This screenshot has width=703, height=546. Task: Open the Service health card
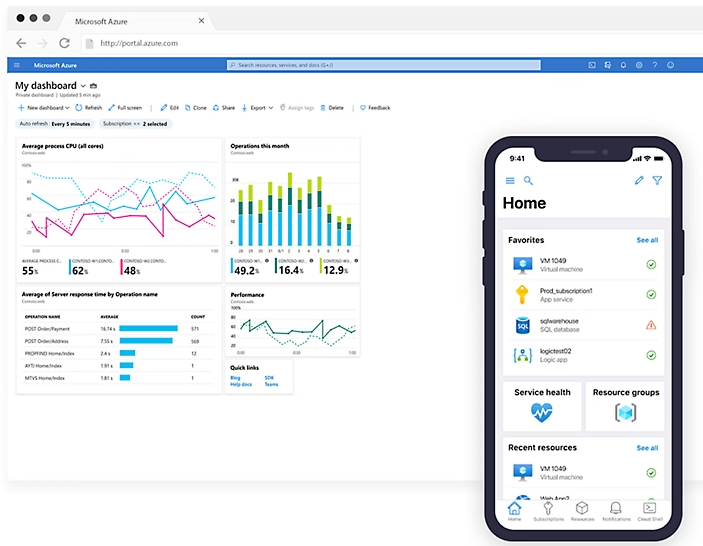(542, 406)
